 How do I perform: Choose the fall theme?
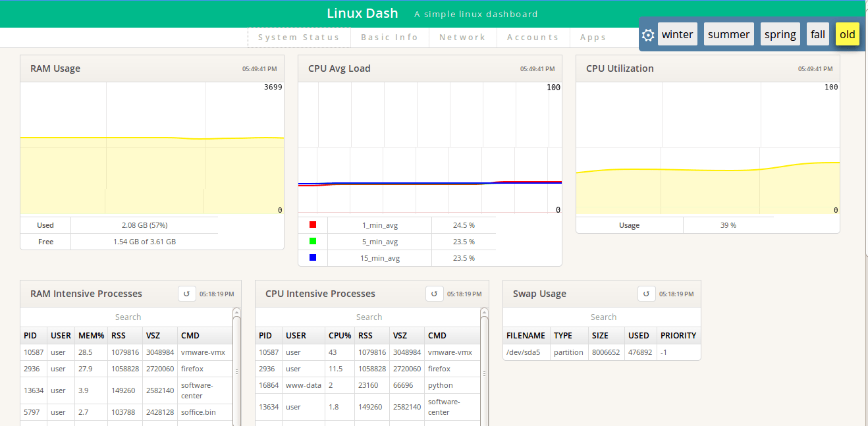pos(817,34)
